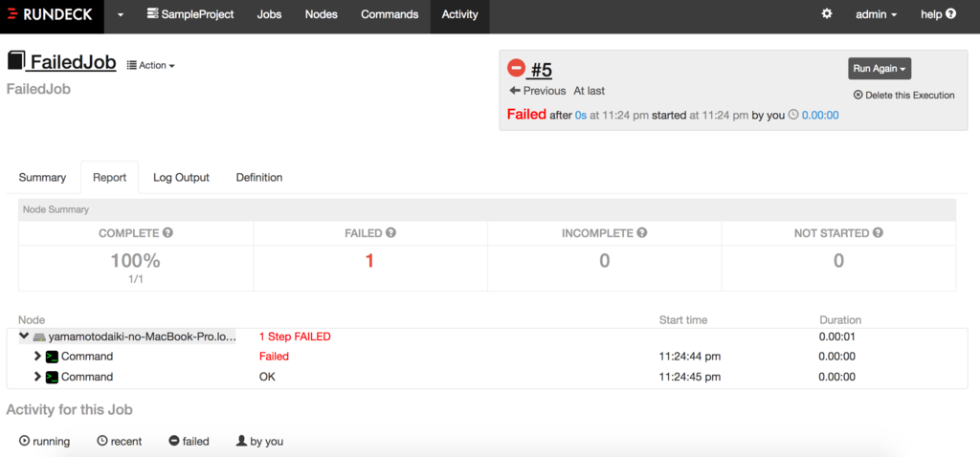Click the NOT STARTED help question icon

tap(878, 233)
